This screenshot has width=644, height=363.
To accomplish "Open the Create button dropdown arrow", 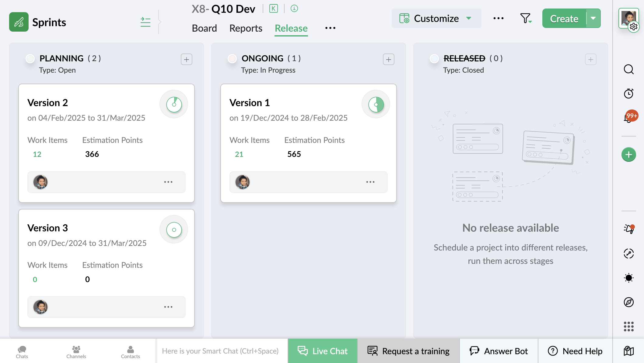I will tap(593, 19).
